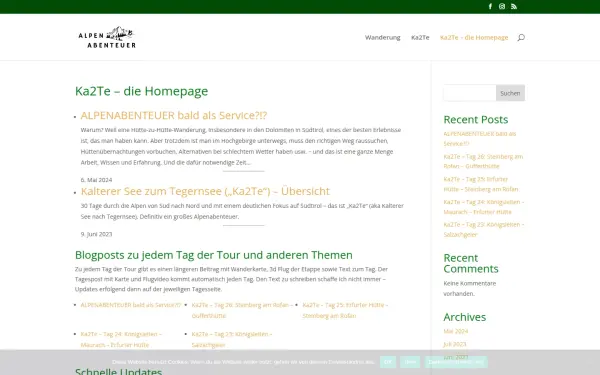600x375 pixels.
Task: Open blog list link ALPENABENTEUER bald als Service
Action: coord(130,305)
